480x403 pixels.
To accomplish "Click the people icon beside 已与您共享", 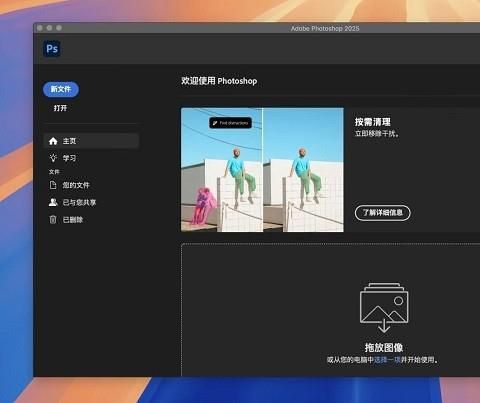I will point(53,202).
